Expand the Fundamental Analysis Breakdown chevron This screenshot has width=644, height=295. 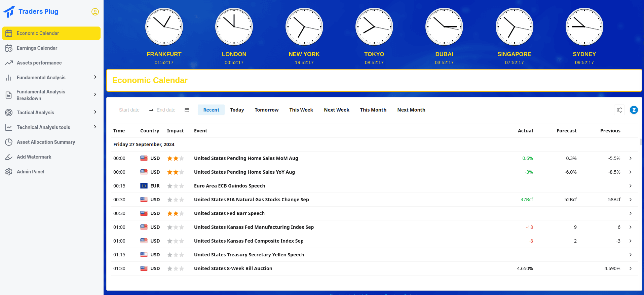tap(95, 94)
